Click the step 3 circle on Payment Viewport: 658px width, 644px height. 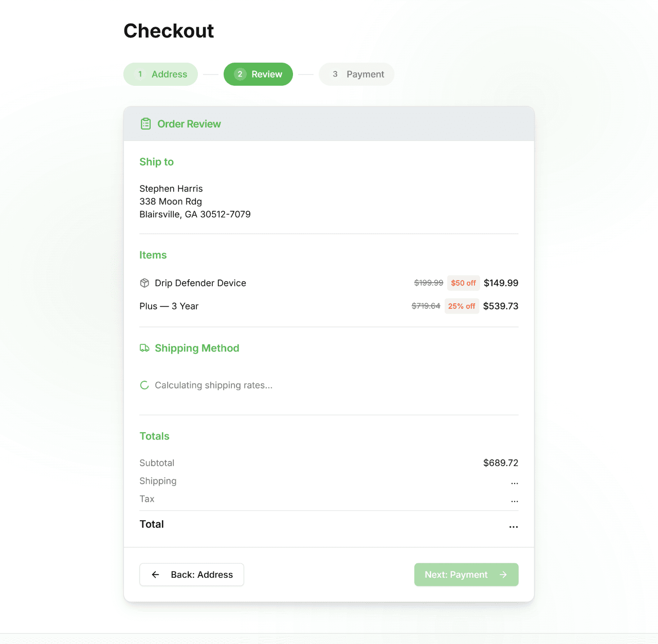[x=335, y=74]
